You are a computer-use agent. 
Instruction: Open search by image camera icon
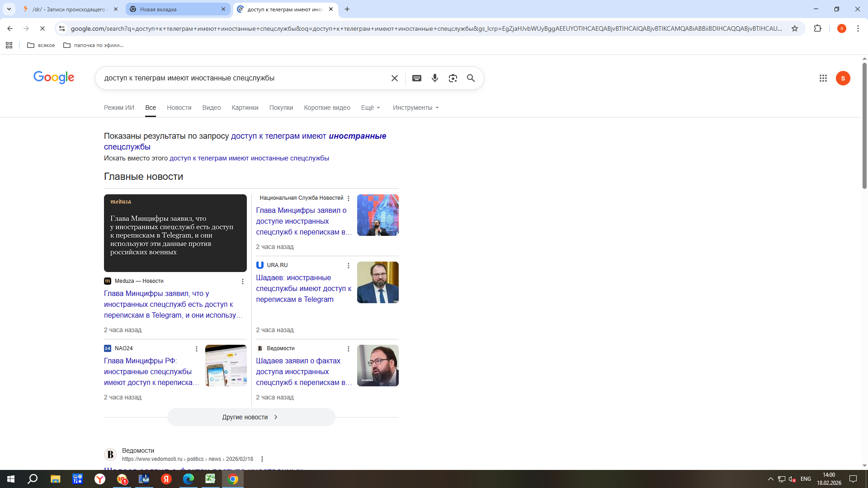click(x=453, y=78)
